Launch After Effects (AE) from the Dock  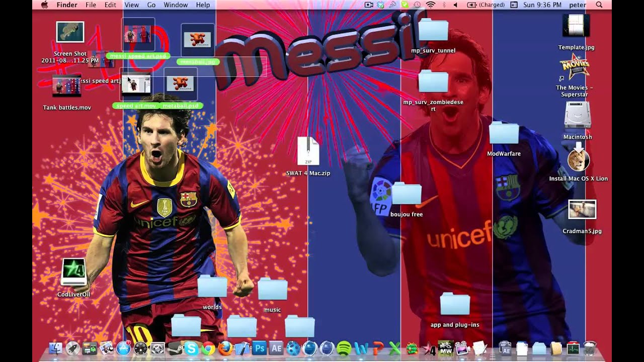(277, 348)
